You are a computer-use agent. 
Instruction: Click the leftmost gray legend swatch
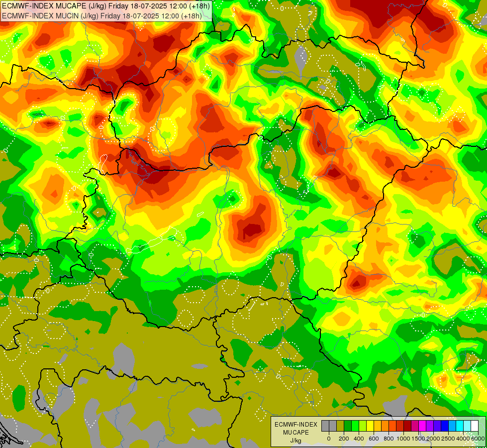325,426
